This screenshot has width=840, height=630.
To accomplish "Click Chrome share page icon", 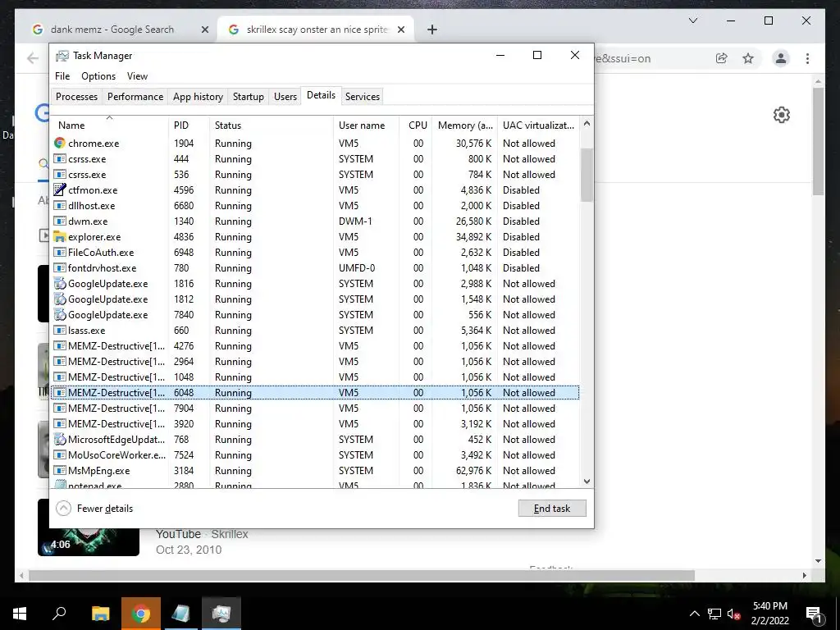I will [722, 58].
